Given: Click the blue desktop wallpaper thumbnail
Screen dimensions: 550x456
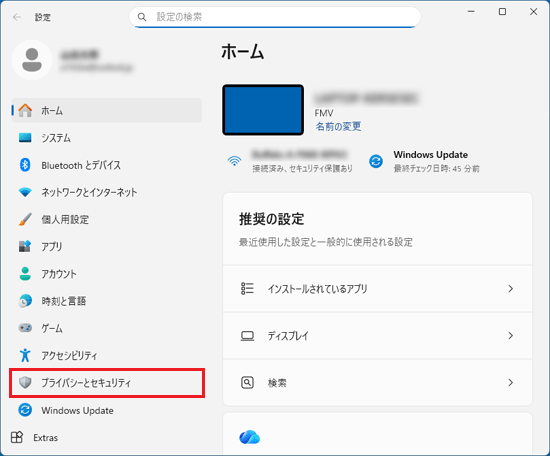Looking at the screenshot, I should coord(263,110).
